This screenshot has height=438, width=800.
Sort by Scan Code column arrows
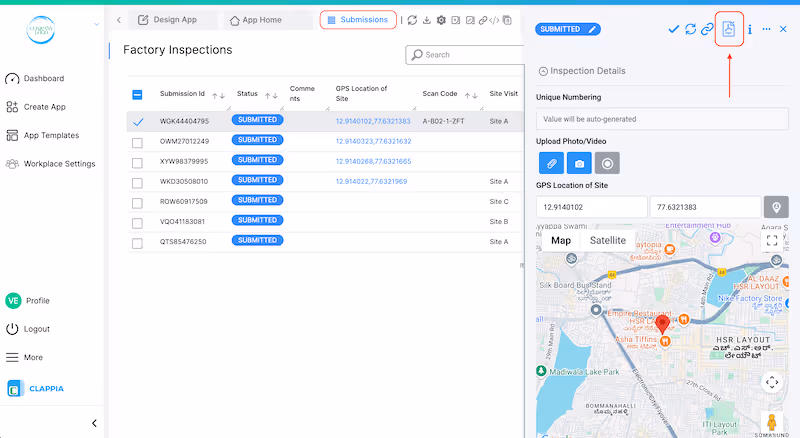[471, 96]
